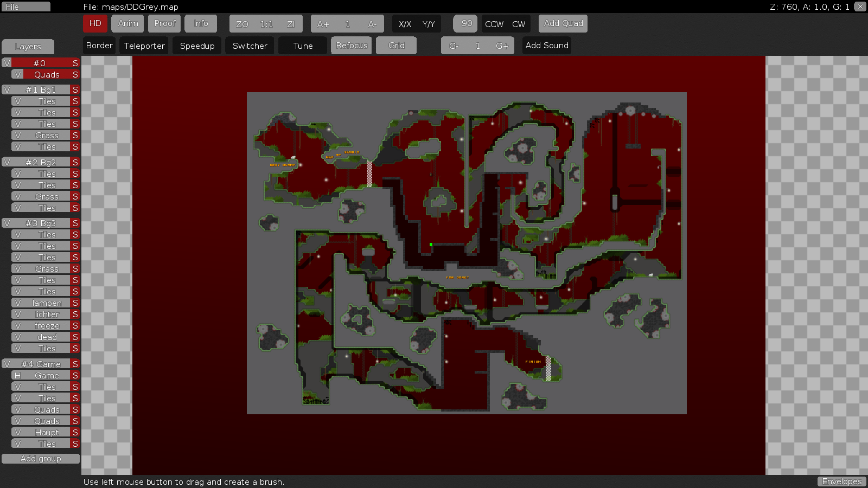
Task: Click the ZO zoom out button
Action: pyautogui.click(x=242, y=24)
